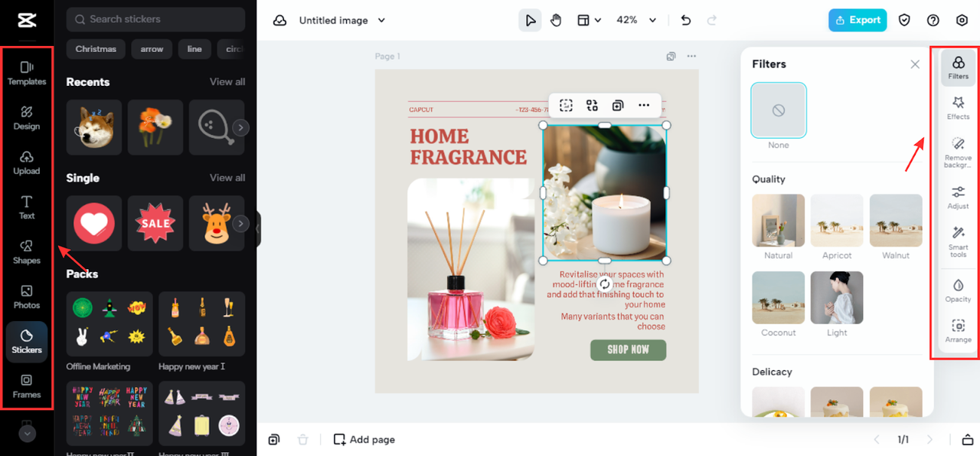Open the page layout dropdown in toolbar
The image size is (980, 456).
coord(589,20)
